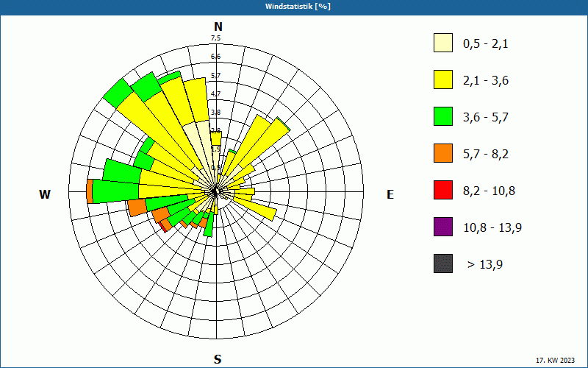
Task: Click the legend label '> 13,9'
Action: tap(485, 265)
